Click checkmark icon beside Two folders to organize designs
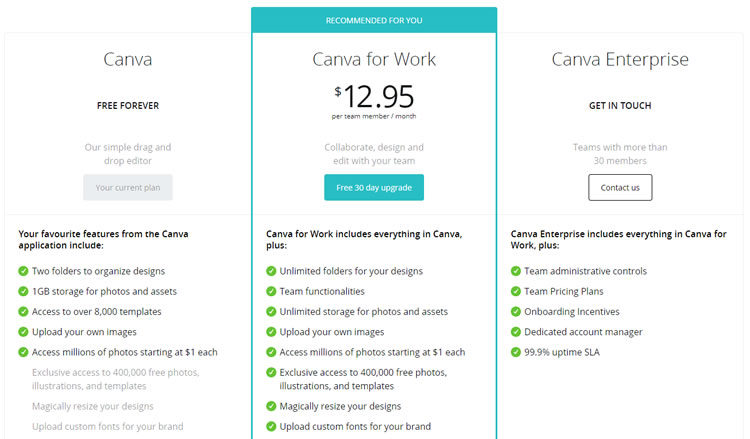Image resolution: width=750 pixels, height=439 pixels. 23,271
